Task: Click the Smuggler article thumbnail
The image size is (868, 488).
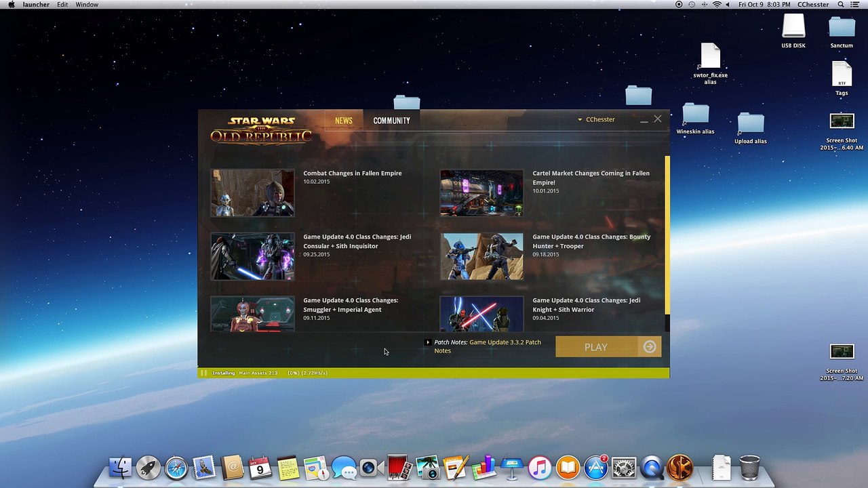Action: pyautogui.click(x=252, y=314)
